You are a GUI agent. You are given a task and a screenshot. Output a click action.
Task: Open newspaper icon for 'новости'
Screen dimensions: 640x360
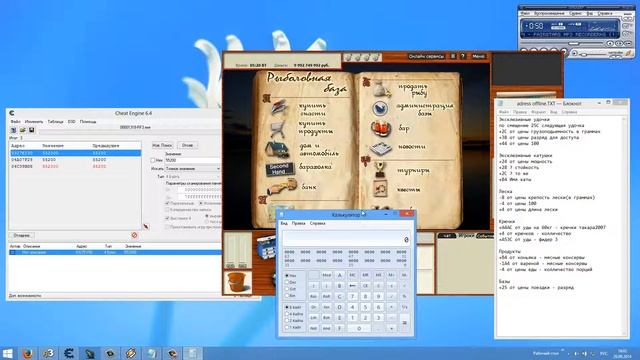(x=381, y=148)
